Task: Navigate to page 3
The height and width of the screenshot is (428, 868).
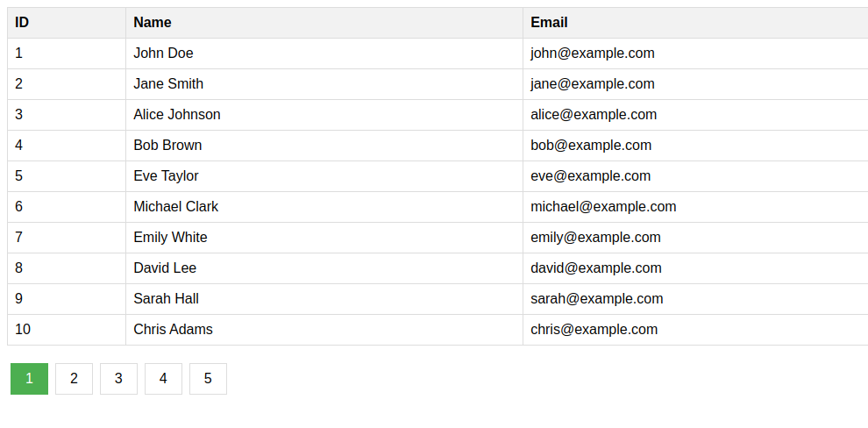Action: pos(118,379)
